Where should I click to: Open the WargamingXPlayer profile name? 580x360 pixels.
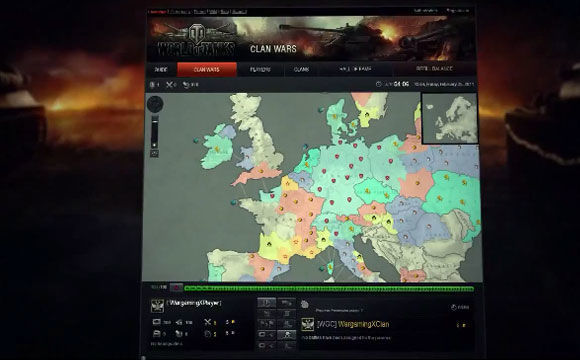pos(194,303)
